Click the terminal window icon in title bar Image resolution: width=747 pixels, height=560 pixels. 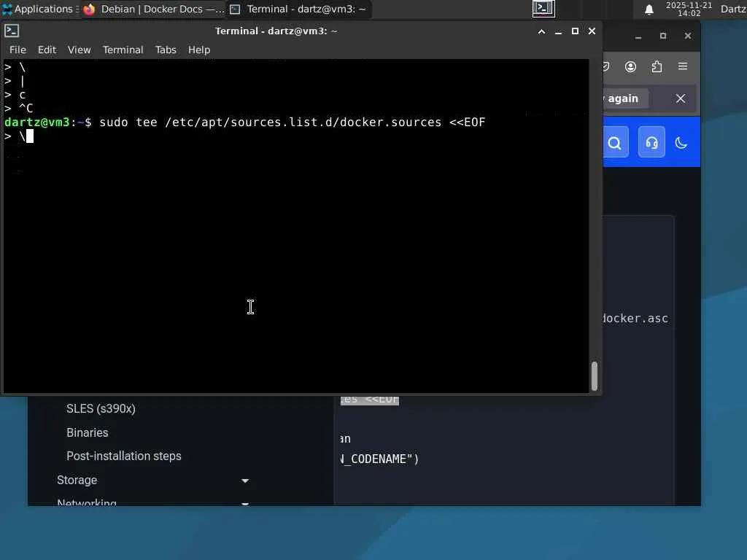click(12, 31)
